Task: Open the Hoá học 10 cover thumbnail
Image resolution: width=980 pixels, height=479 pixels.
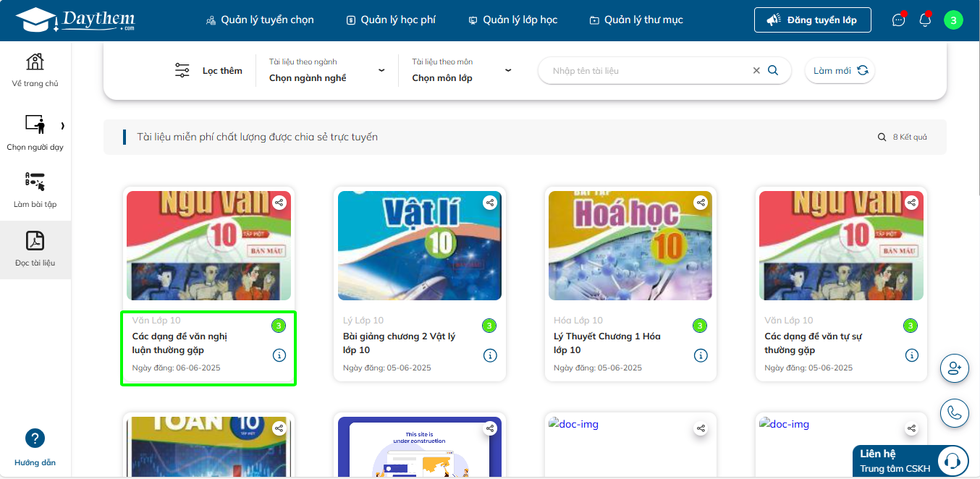Action: [x=630, y=246]
